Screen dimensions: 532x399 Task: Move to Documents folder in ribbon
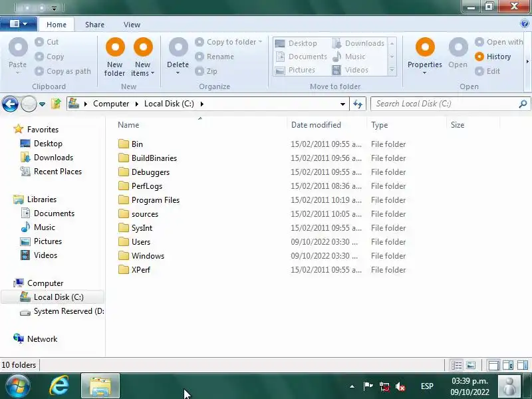pos(301,57)
